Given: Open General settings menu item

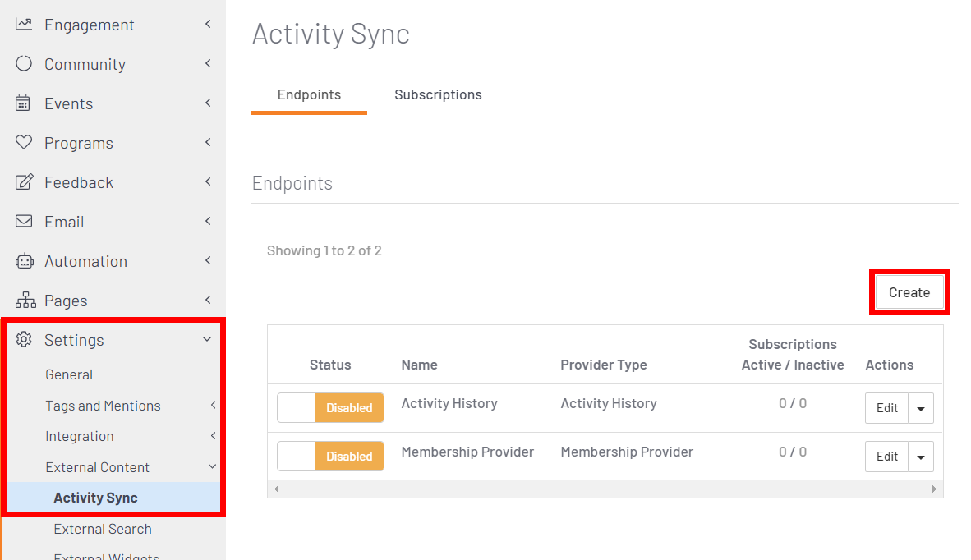Looking at the screenshot, I should [x=69, y=374].
